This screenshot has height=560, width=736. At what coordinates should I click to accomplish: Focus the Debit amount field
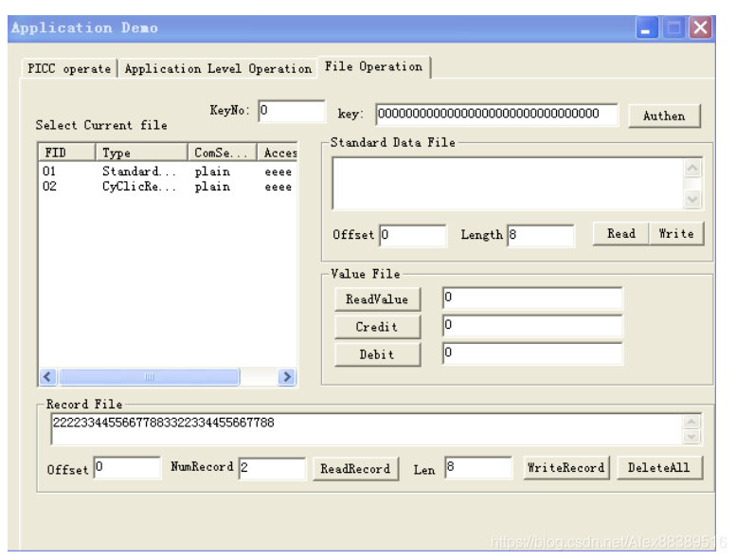pyautogui.click(x=532, y=353)
